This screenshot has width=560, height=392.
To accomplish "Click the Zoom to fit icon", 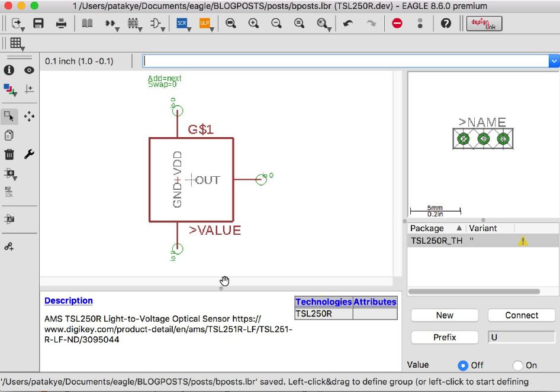I will [231, 24].
